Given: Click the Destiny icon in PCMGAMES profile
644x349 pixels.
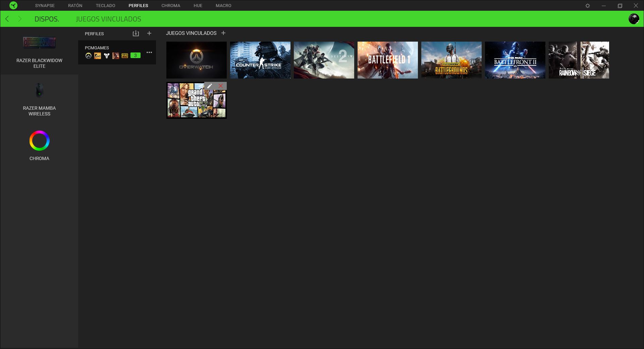Looking at the screenshot, I should [x=107, y=56].
